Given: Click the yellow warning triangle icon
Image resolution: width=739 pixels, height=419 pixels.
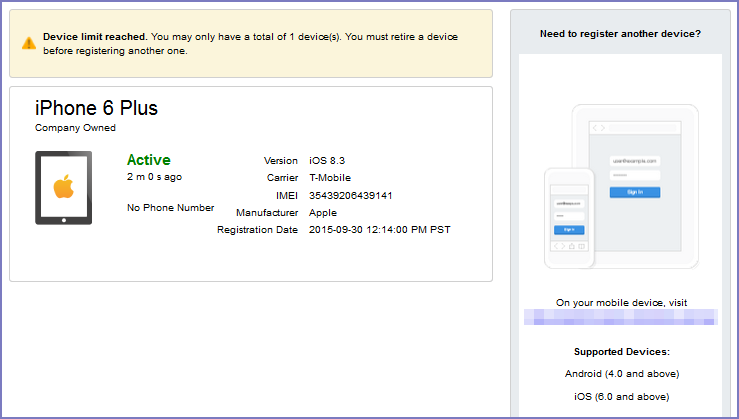Looking at the screenshot, I should tap(29, 43).
